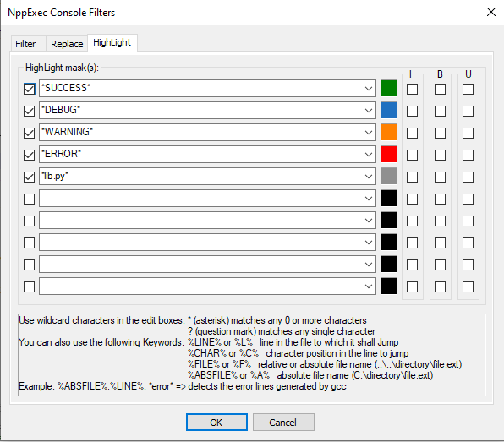504x442 pixels.
Task: Click the '%LINE% or %L%' keyword text
Action: click(220, 342)
